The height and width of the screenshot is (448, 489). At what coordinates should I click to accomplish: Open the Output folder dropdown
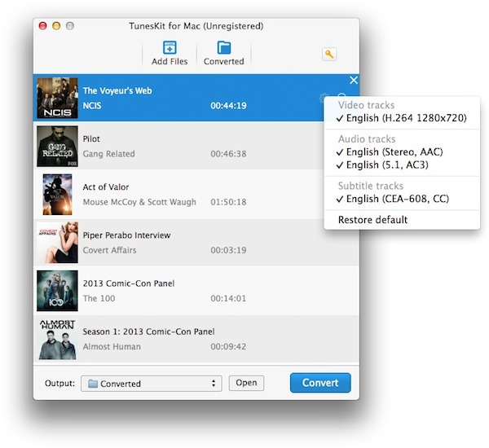click(152, 384)
